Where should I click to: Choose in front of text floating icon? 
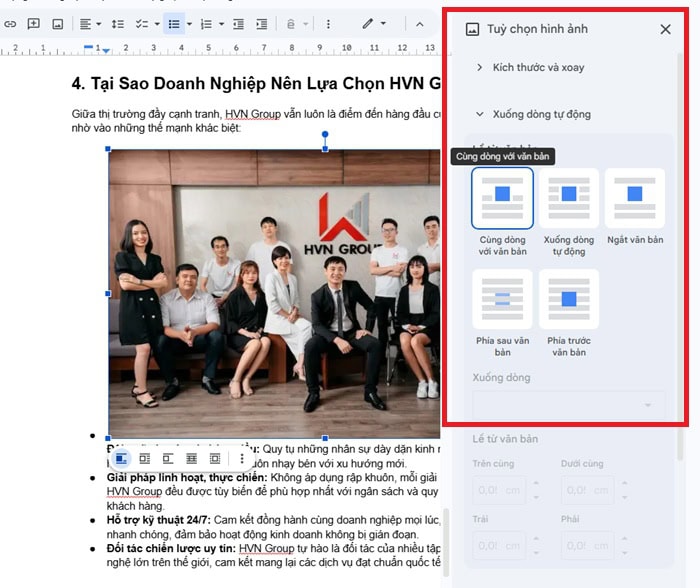pyautogui.click(x=215, y=459)
